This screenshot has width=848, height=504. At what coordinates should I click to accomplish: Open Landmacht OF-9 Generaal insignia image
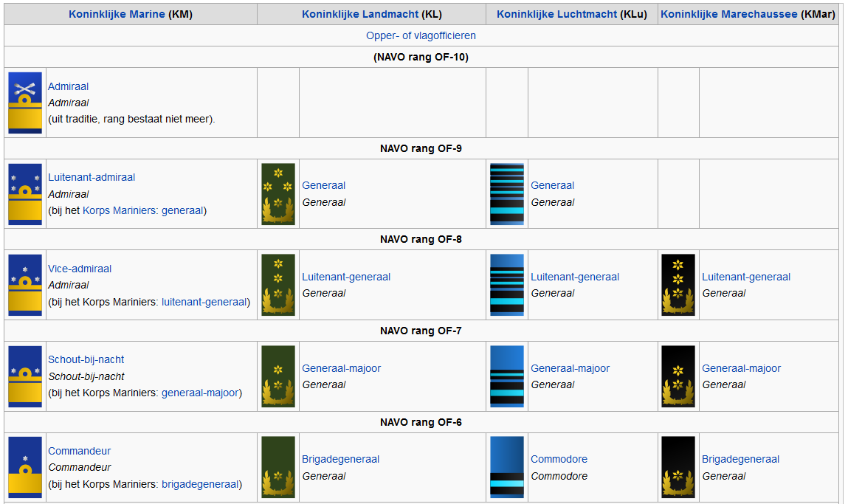(278, 194)
